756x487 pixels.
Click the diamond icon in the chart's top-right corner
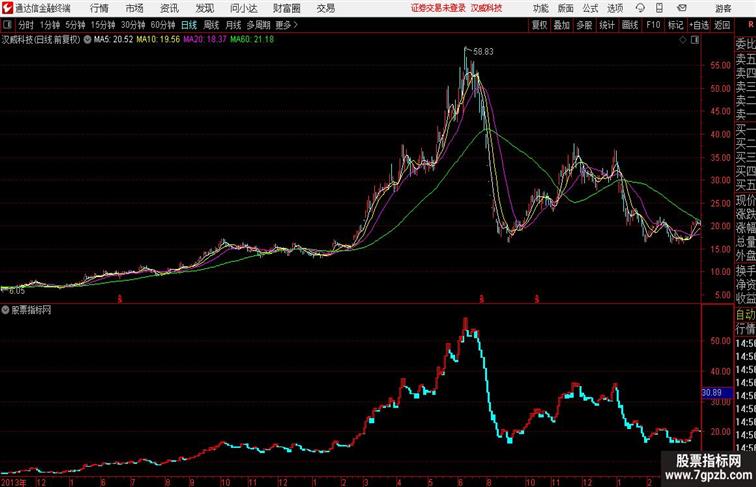pos(683,40)
